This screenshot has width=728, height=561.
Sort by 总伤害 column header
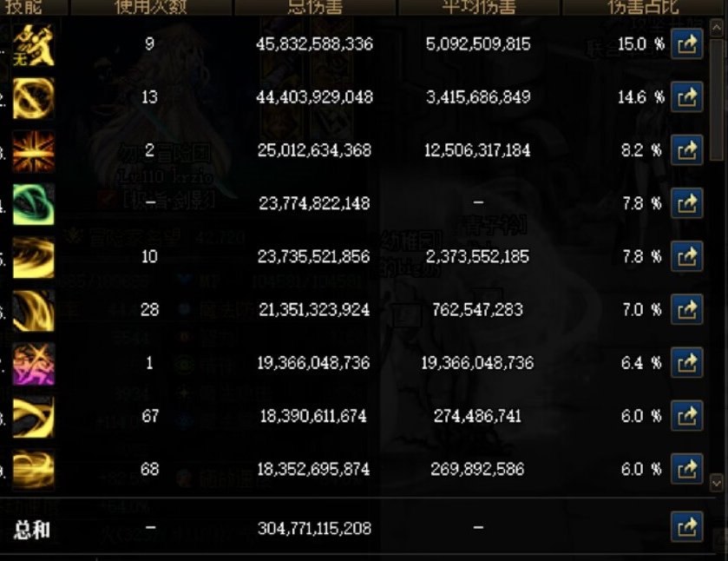coord(315,7)
